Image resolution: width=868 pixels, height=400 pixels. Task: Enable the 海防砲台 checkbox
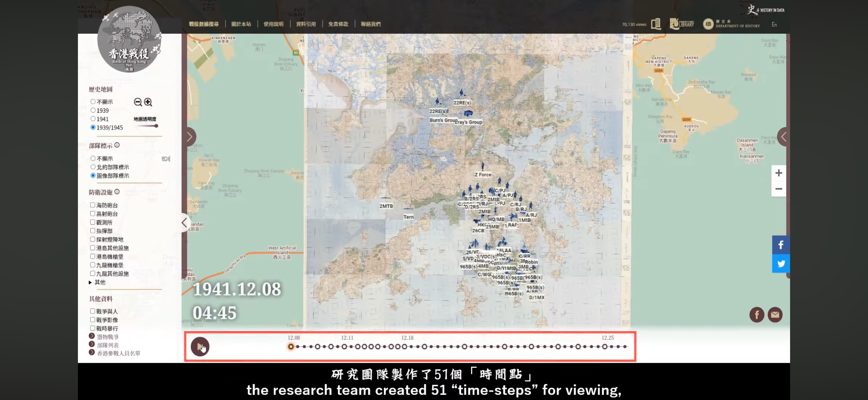point(93,205)
